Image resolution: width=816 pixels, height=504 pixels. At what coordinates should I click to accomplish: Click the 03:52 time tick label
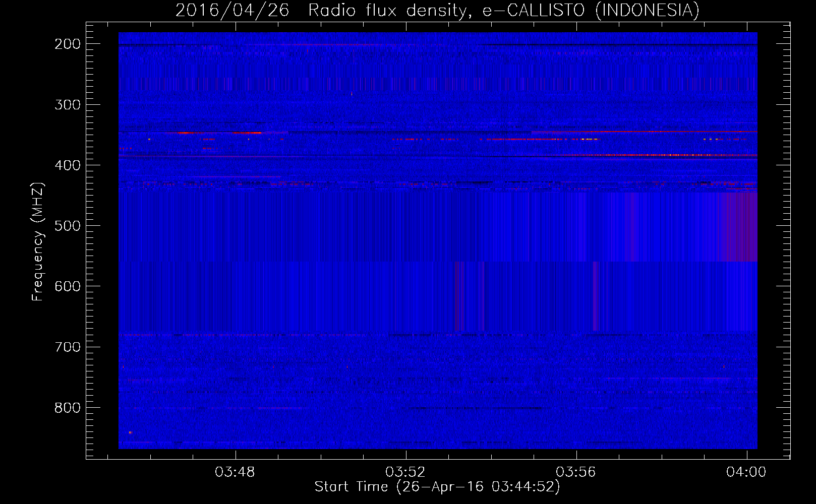click(x=405, y=472)
